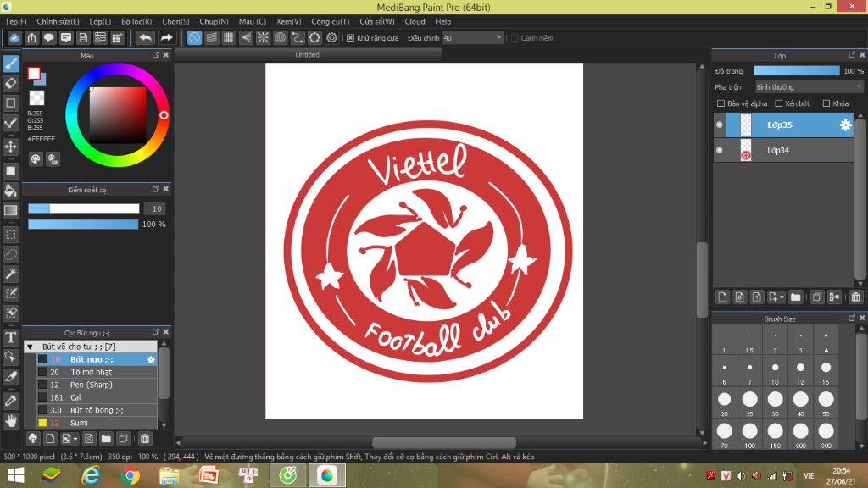This screenshot has width=868, height=488.
Task: Open add-layer dropdown arrow
Action: click(782, 297)
